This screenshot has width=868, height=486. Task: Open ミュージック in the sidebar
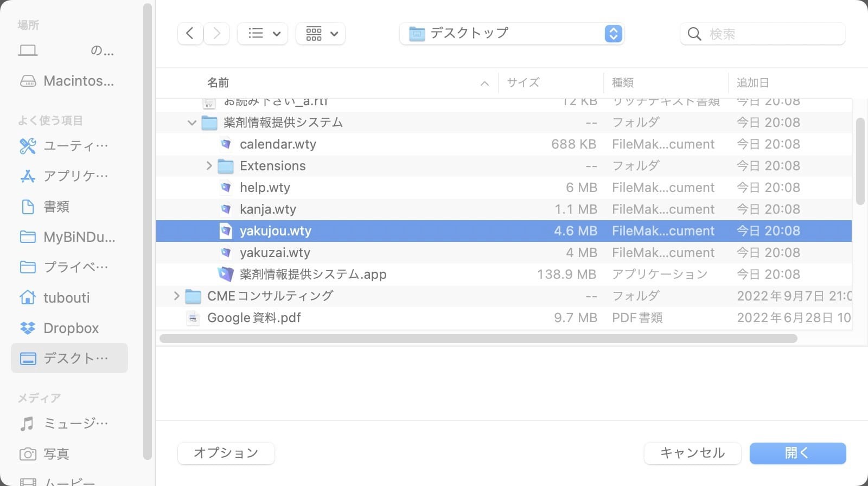point(69,423)
